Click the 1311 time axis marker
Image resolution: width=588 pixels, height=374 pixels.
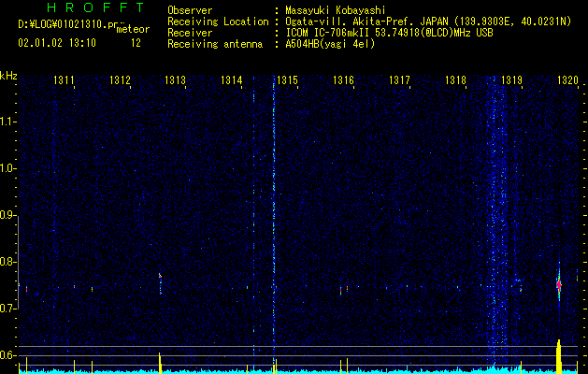64,79
